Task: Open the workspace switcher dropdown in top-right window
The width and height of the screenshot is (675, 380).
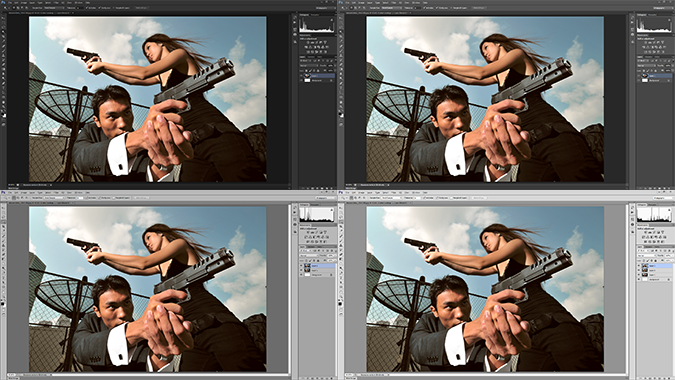Action: [x=663, y=8]
